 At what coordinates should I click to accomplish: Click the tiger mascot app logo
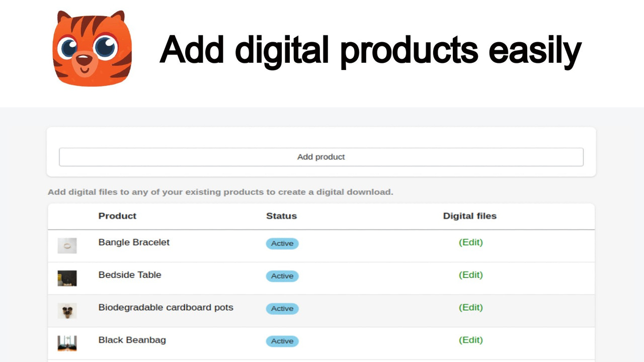tap(92, 48)
